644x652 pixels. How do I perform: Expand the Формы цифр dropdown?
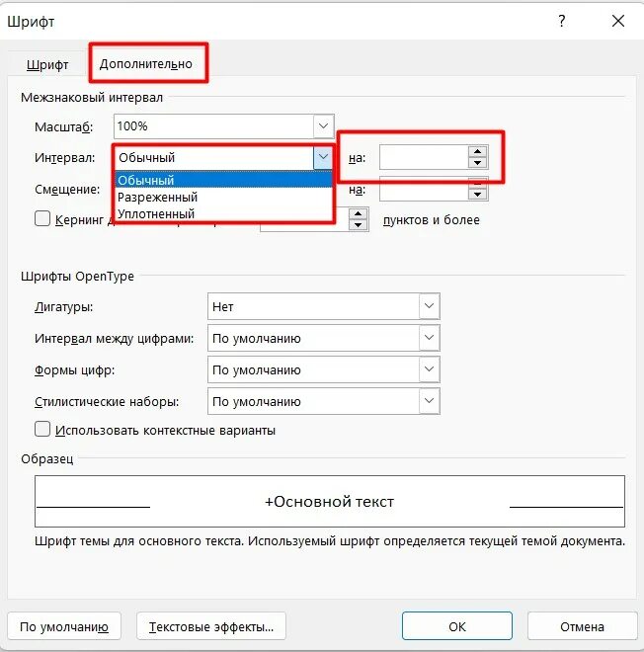coord(429,369)
